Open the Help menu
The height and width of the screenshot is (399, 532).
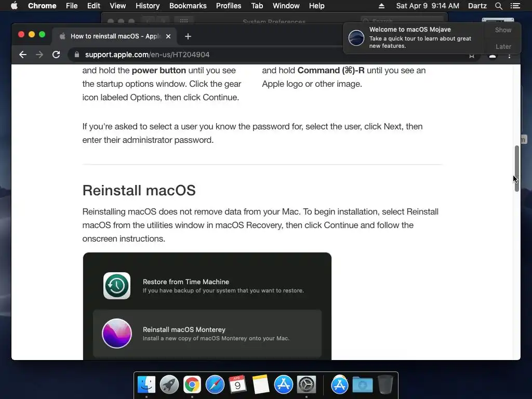(x=316, y=6)
